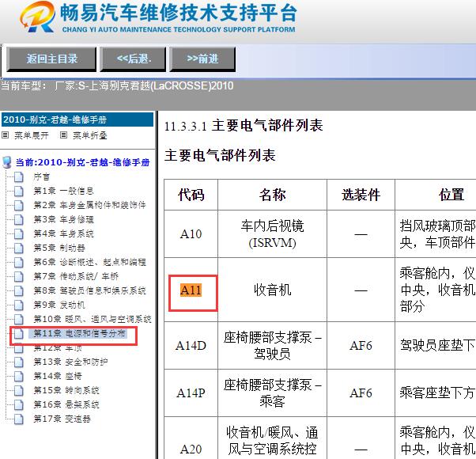Open 第9章 发动机

[x=59, y=305]
